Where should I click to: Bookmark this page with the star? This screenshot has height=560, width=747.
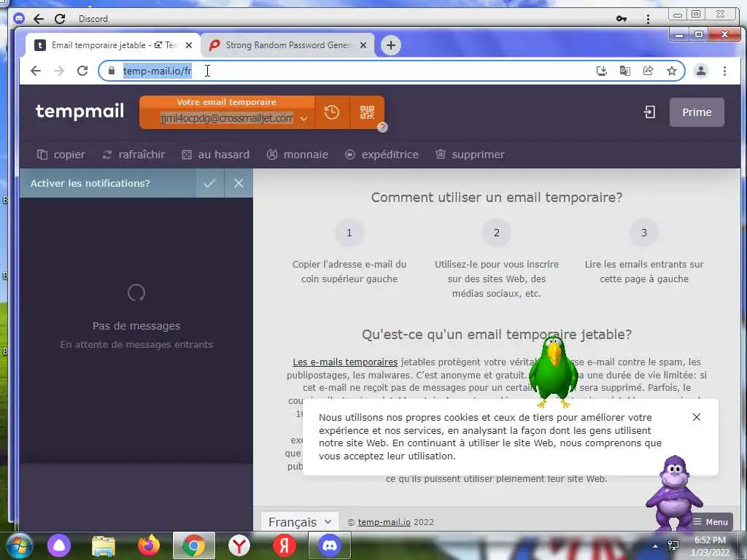coord(672,71)
